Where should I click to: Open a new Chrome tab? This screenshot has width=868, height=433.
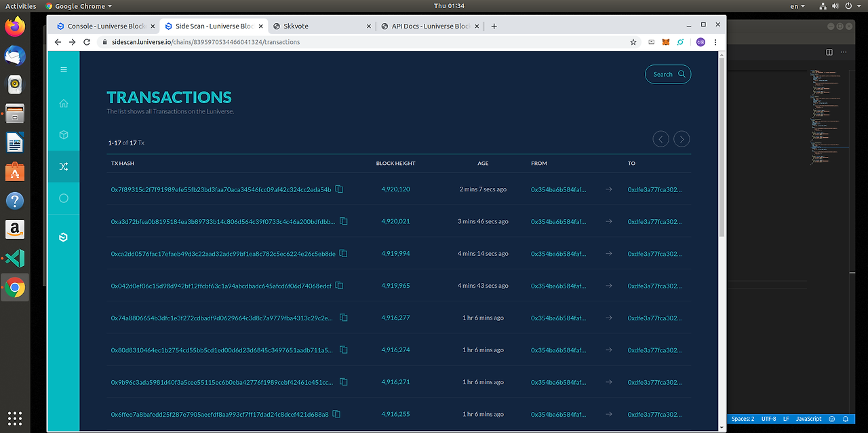494,26
